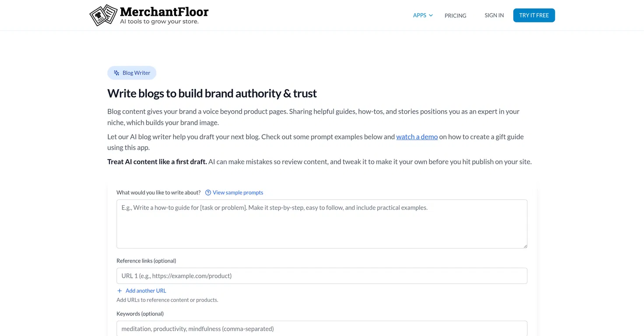Viewport: 644px width, 336px height.
Task: Click the text area resize handle
Action: click(x=525, y=246)
